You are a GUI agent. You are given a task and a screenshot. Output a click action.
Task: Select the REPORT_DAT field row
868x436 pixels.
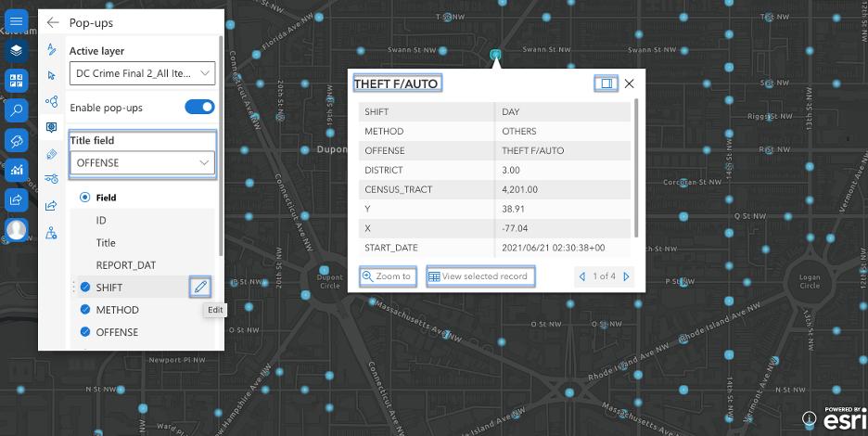(x=142, y=264)
